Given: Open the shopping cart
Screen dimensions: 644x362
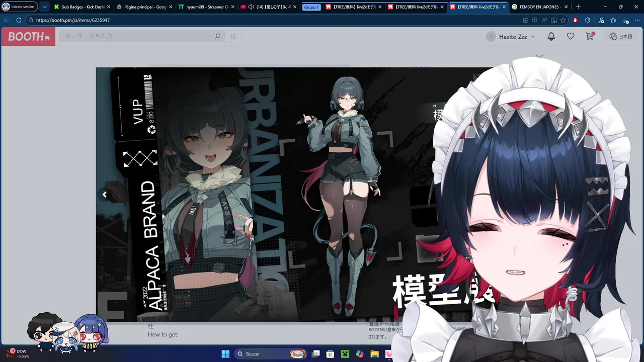Looking at the screenshot, I should (x=590, y=36).
